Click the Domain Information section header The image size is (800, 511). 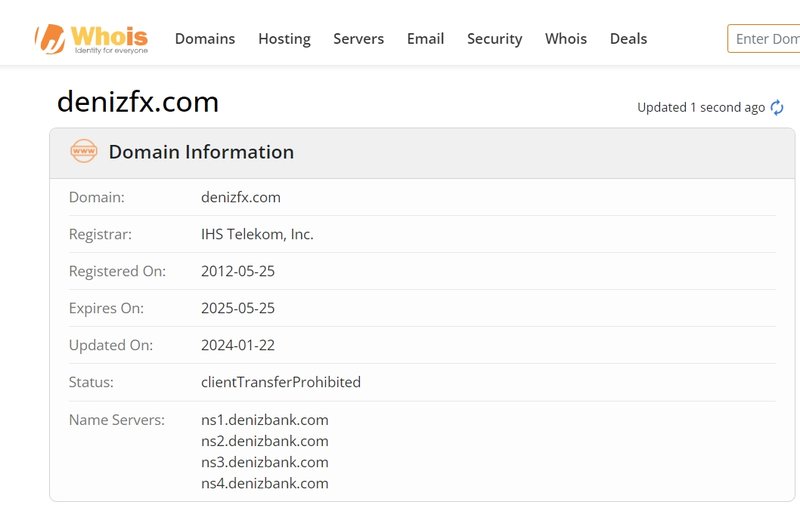click(x=201, y=152)
